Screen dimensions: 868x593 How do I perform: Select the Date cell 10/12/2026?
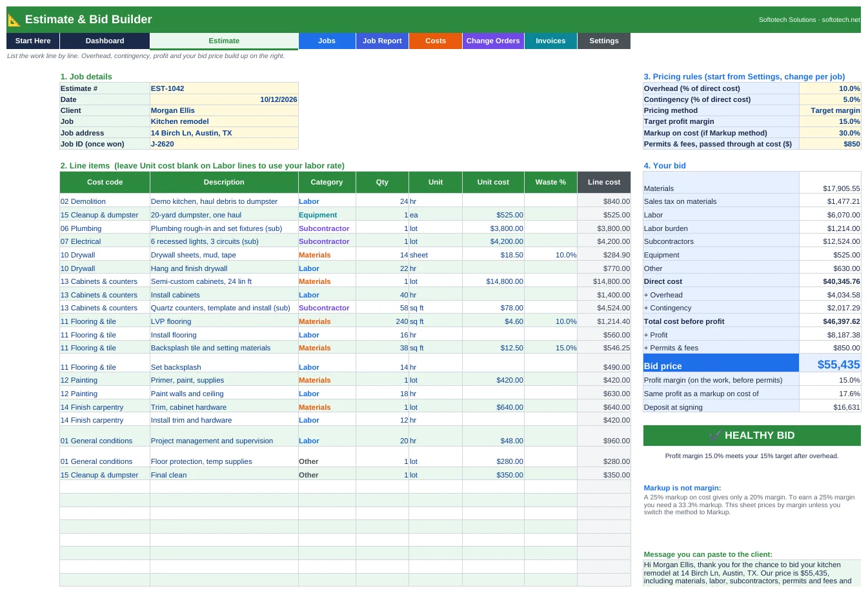[224, 99]
